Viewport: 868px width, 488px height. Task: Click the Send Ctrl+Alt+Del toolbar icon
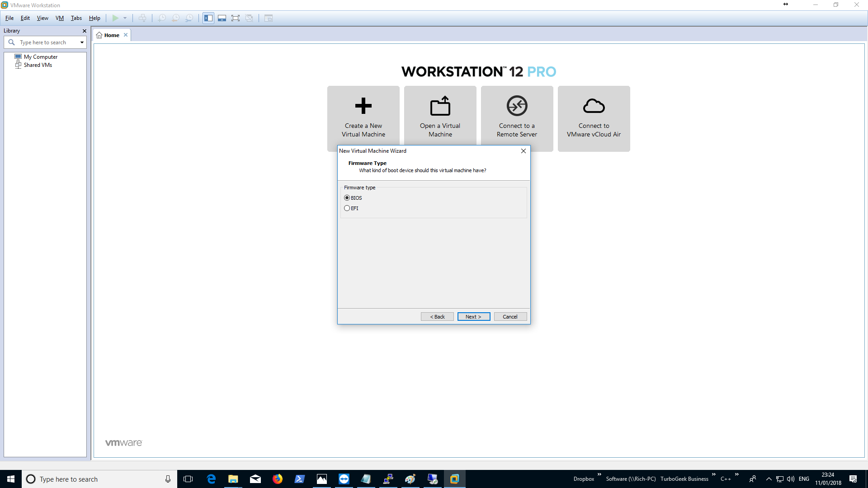[x=142, y=18]
